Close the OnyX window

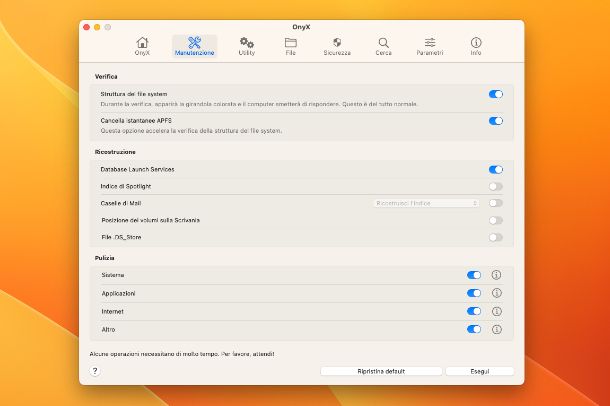tap(86, 27)
